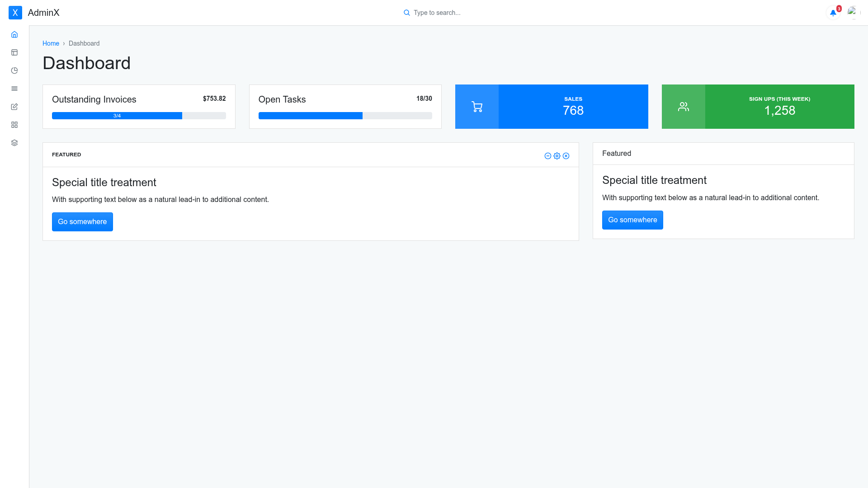Image resolution: width=868 pixels, height=488 pixels.
Task: Click the SIGN UPS (THIS WEEK) label
Action: coord(780,99)
